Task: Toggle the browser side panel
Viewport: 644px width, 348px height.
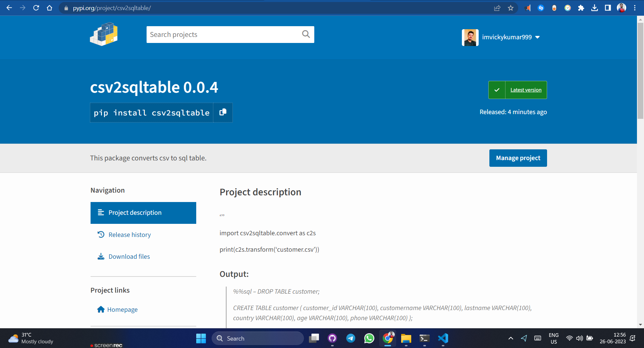Action: [608, 8]
